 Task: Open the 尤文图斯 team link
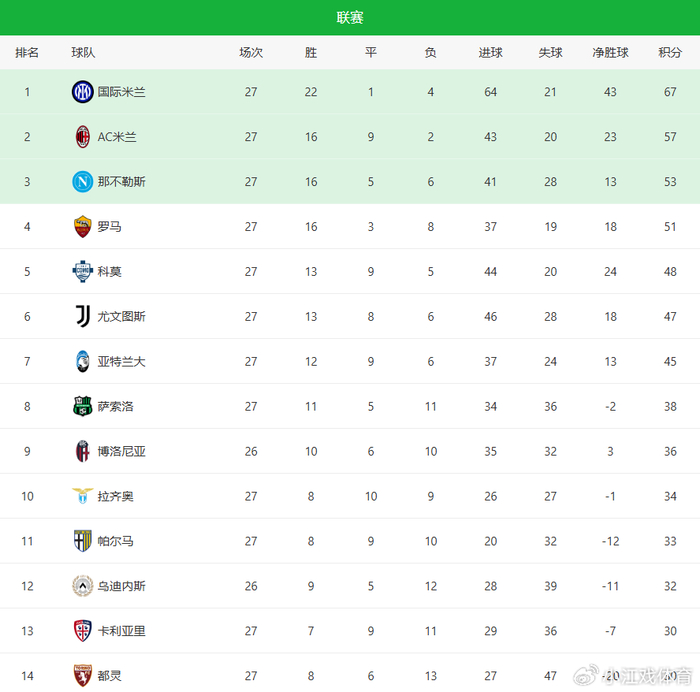click(x=121, y=317)
